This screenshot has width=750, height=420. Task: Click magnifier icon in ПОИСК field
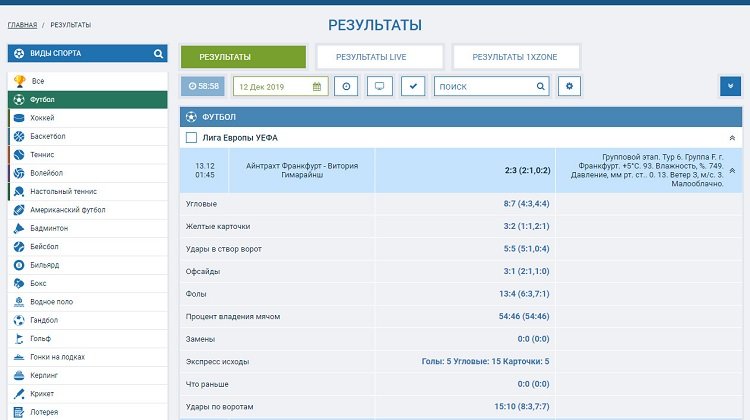point(540,87)
